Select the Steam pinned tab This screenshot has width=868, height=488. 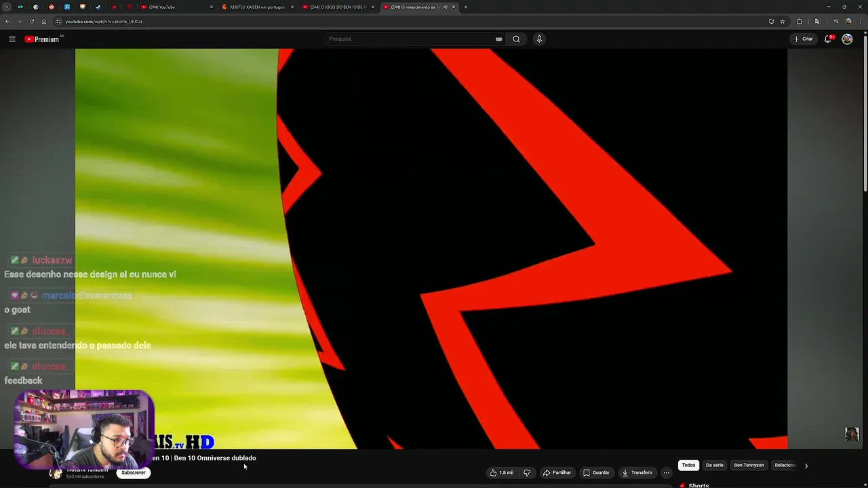[98, 7]
